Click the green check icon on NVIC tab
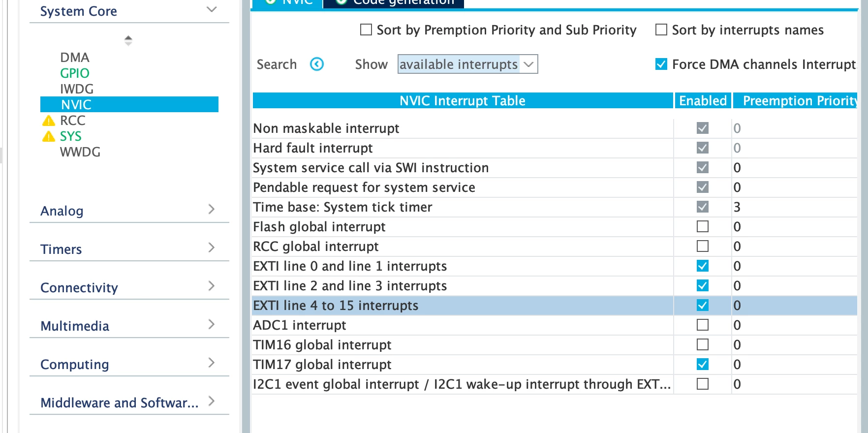Screen dimensions: 868x433 click(271, 1)
